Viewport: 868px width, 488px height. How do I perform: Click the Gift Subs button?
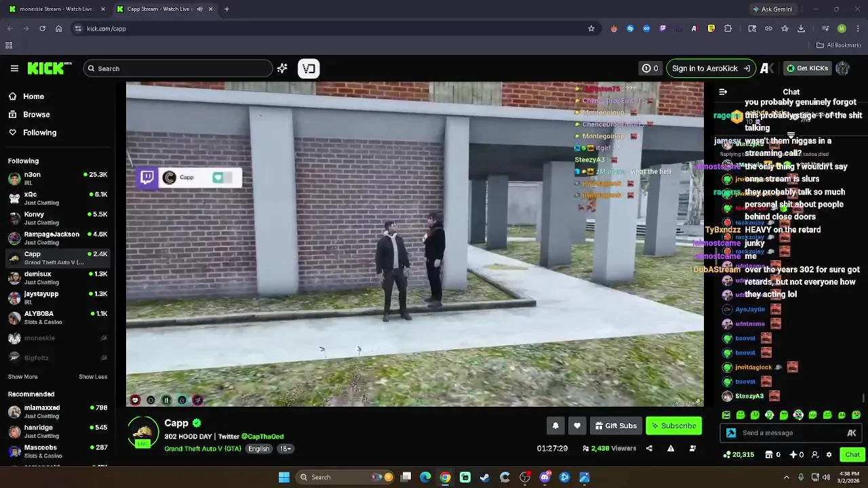click(x=615, y=426)
